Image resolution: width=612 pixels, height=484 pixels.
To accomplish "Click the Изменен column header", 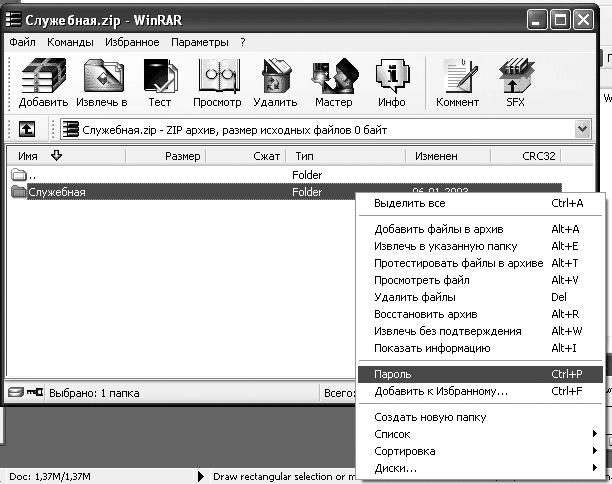I will 448,156.
